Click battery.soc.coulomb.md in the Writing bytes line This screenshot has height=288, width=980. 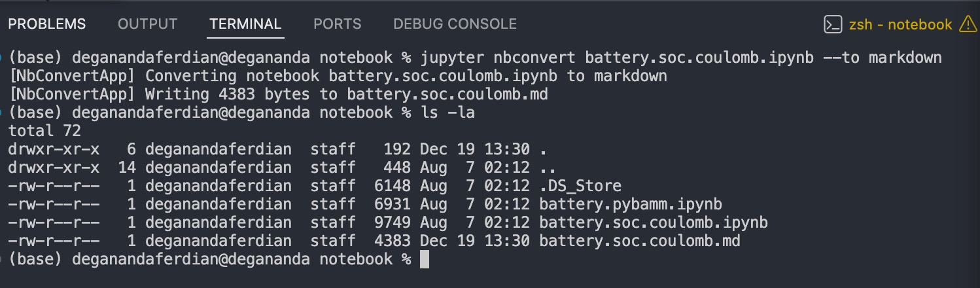[447, 94]
